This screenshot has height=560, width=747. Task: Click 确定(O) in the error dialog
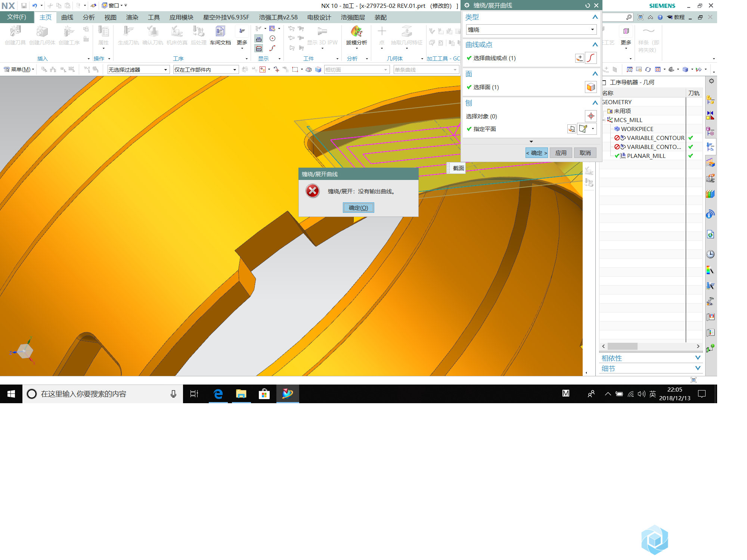pyautogui.click(x=358, y=208)
